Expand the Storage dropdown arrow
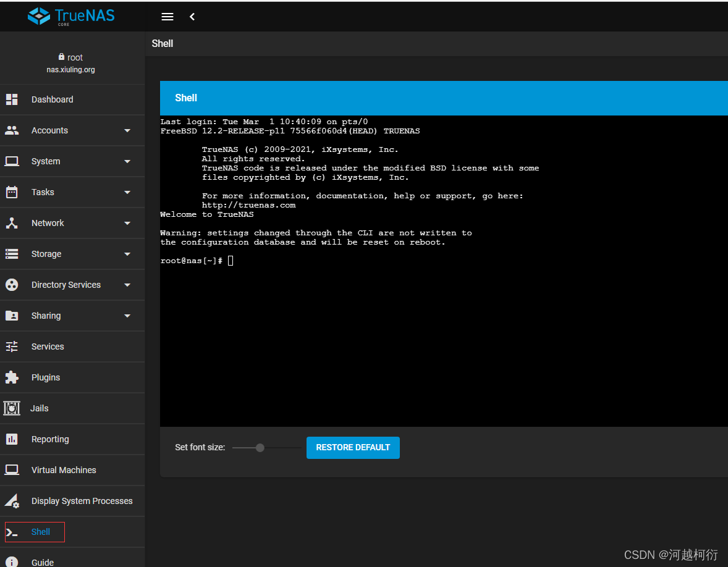Image resolution: width=728 pixels, height=567 pixels. (127, 254)
